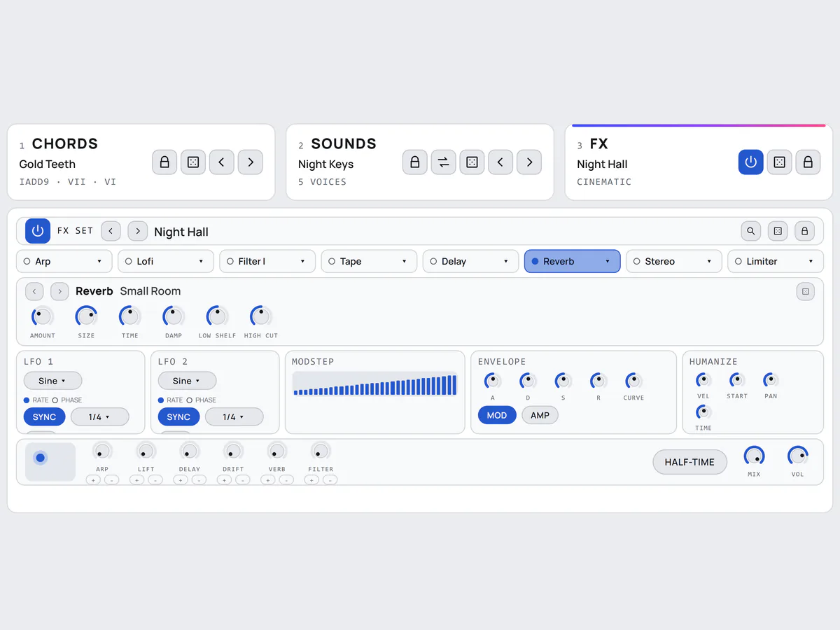Randomize FX set with dice in FX SET bar
Image resolution: width=840 pixels, height=630 pixels.
pyautogui.click(x=778, y=231)
